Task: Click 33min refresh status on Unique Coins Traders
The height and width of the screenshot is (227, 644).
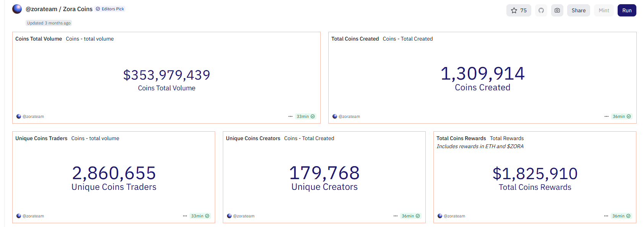Action: pos(200,216)
